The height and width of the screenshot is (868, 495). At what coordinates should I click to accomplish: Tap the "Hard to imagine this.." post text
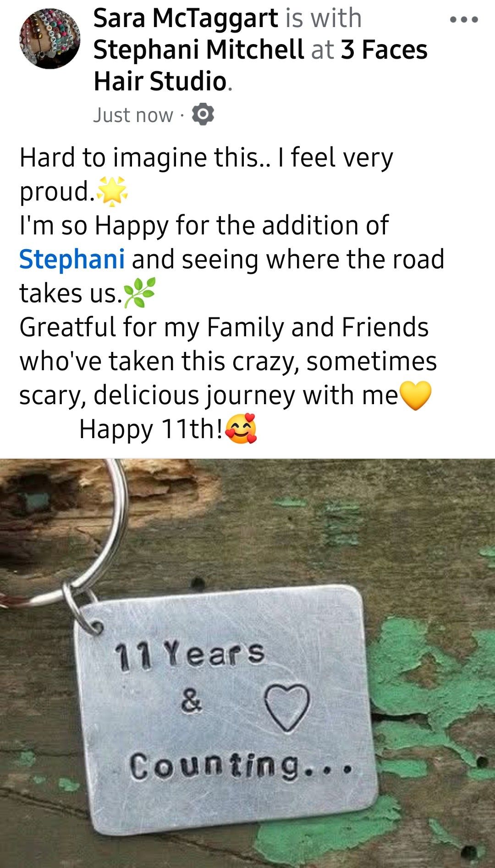click(146, 158)
